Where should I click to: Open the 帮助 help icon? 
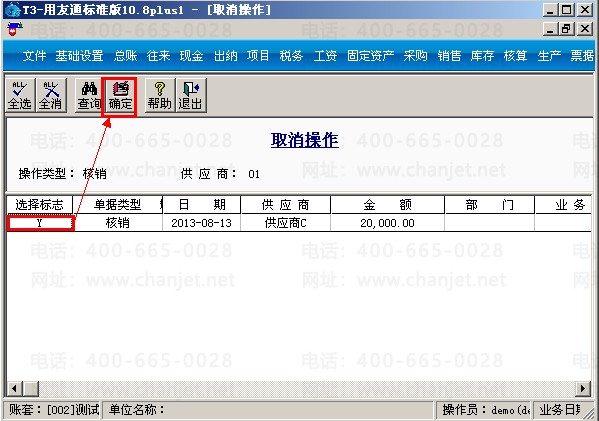(160, 95)
